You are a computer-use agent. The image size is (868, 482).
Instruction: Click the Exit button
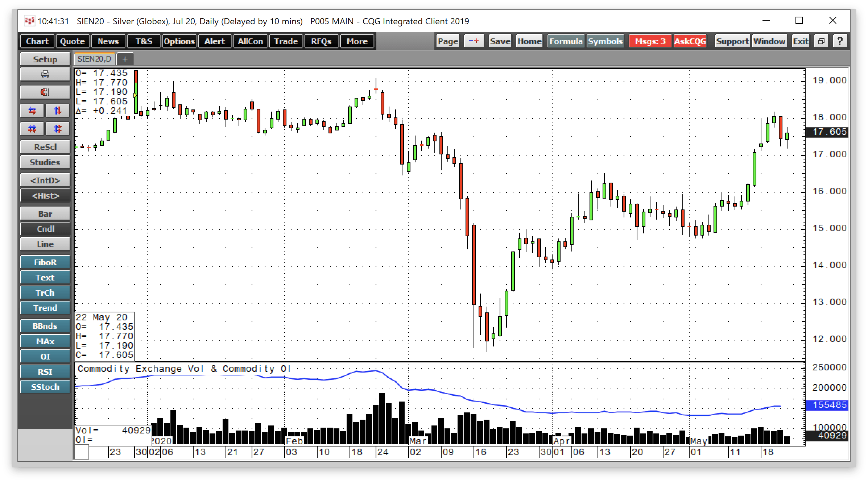coord(801,41)
